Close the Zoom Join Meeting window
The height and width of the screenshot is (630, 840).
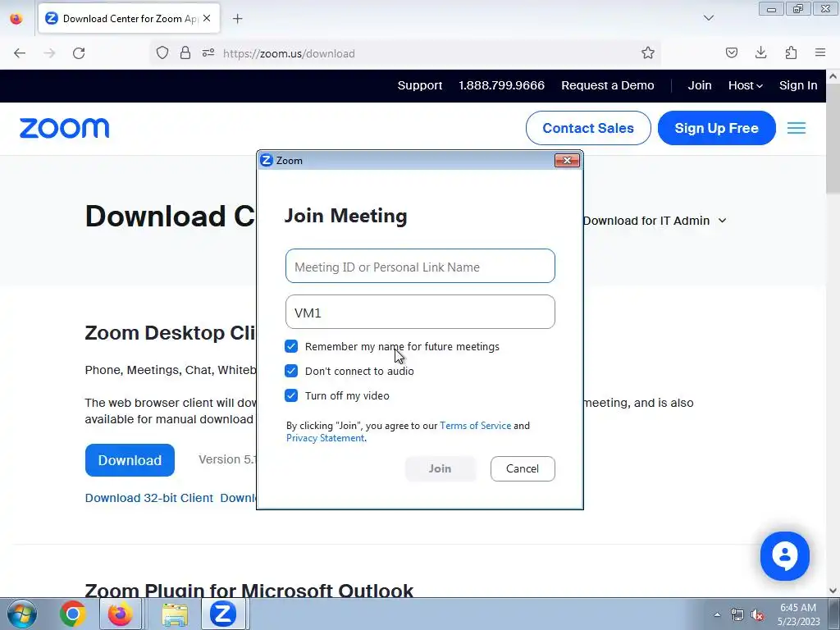pos(567,160)
